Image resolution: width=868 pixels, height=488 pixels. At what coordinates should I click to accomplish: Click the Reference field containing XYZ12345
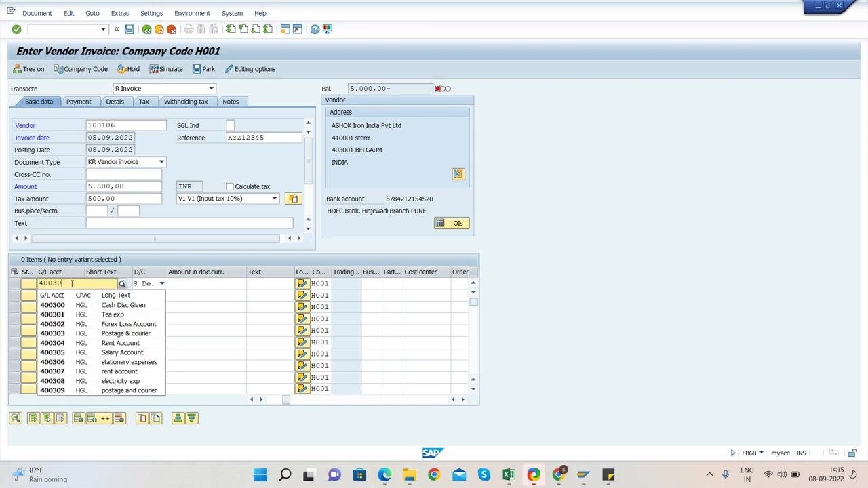[x=264, y=138]
